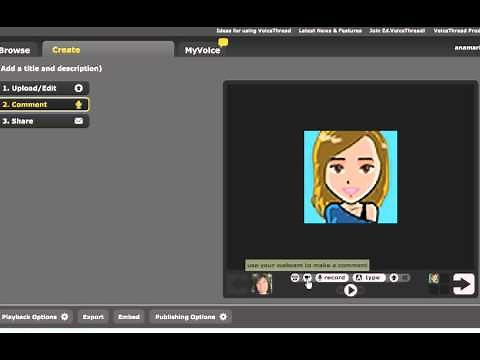Screen dimensions: 480x360
Task: Click the gear icon next to Publishing Options
Action: click(x=223, y=317)
